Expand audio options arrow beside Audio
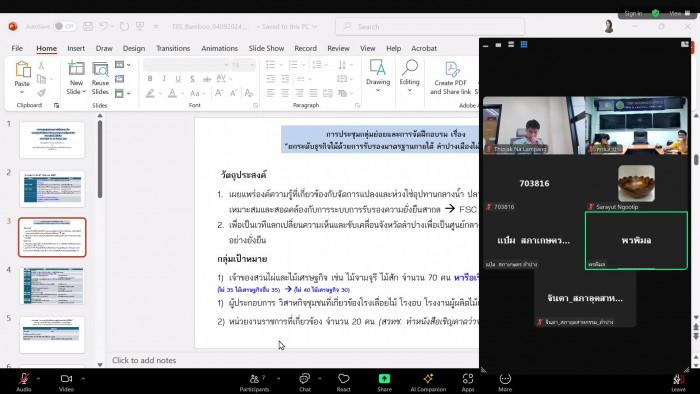 [38, 378]
